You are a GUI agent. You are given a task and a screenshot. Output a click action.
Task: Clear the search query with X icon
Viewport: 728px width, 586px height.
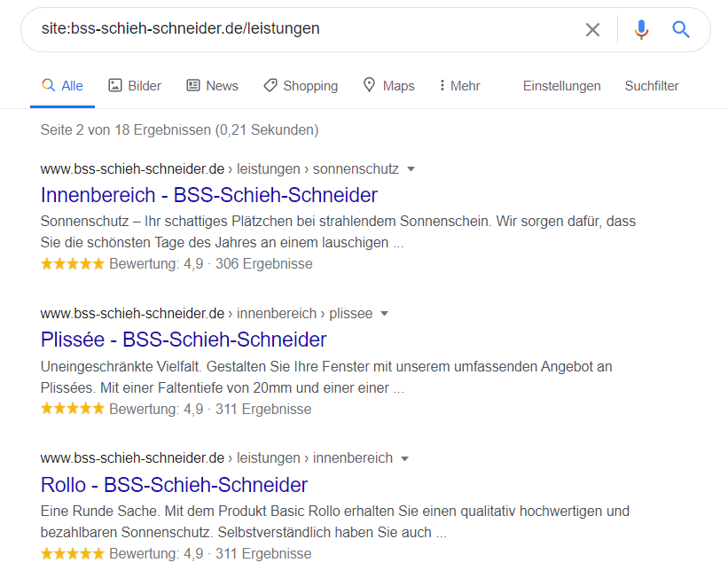[592, 30]
